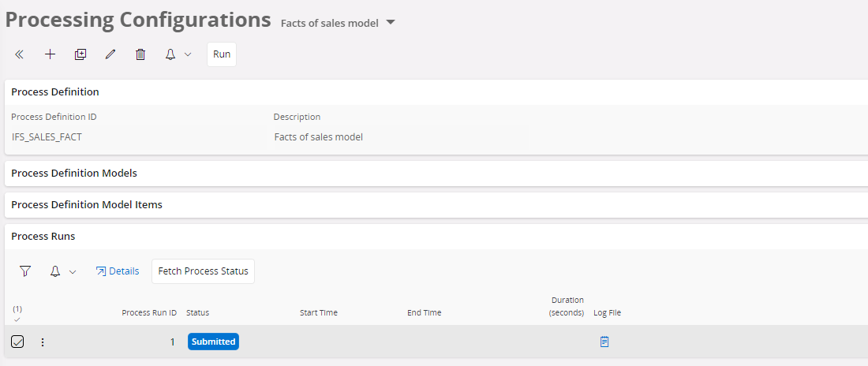Viewport: 868px width, 366px height.
Task: Click the pencil edit icon
Action: coord(110,54)
